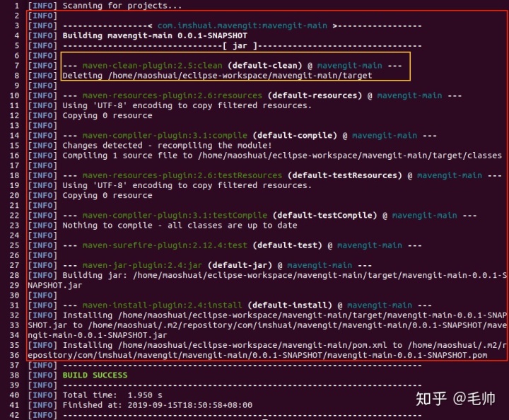Click the 'Building jar:' output line
Image resolution: width=509 pixels, height=420 pixels.
pos(284,275)
